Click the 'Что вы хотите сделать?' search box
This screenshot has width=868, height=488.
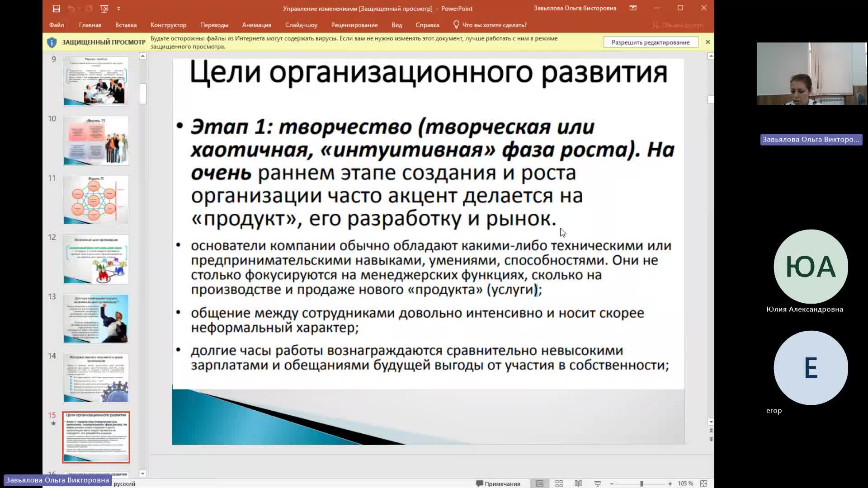(495, 25)
